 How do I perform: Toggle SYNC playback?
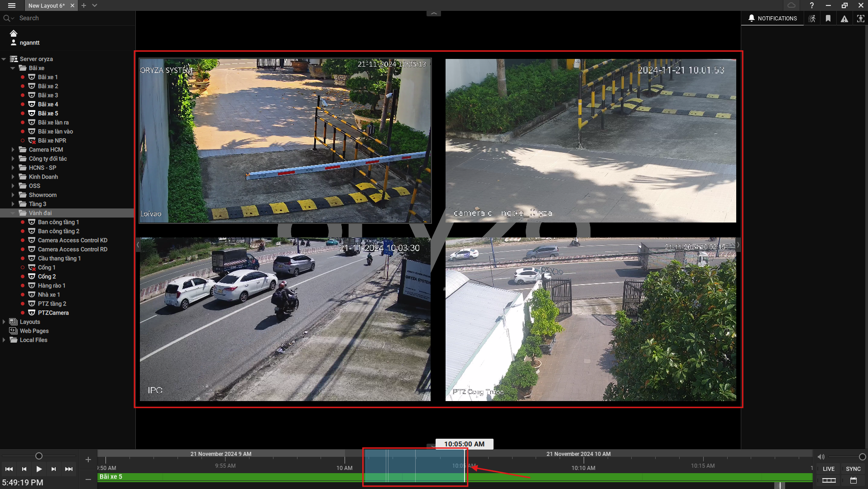[x=853, y=469]
